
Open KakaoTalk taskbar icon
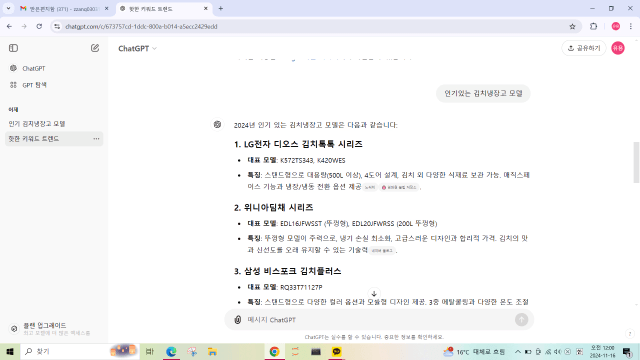click(x=337, y=351)
